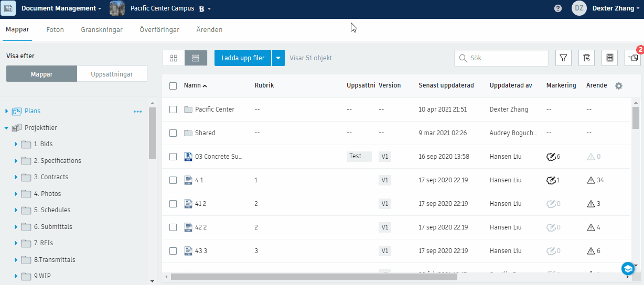
Task: Expand the 2. Specifications folder
Action: tap(16, 161)
